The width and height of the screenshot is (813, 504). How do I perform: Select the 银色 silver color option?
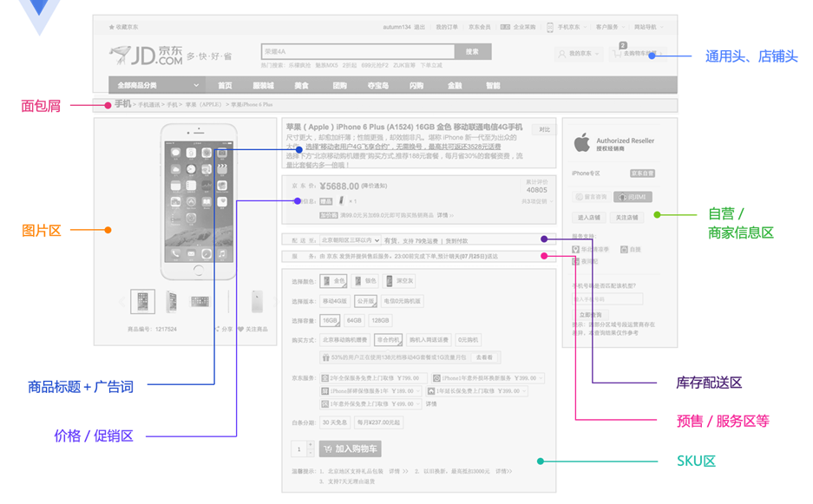(x=365, y=281)
